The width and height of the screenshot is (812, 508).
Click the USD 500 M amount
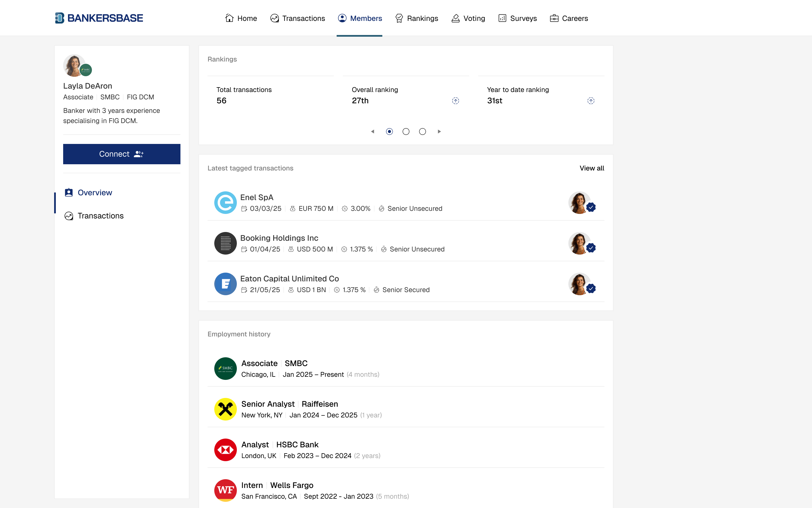[x=315, y=249]
